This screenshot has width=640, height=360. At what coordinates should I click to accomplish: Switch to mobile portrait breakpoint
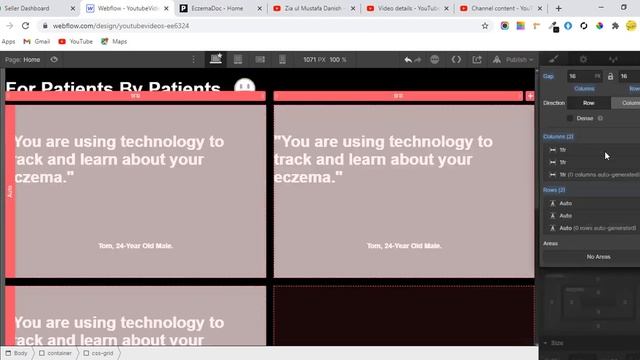[282, 60]
